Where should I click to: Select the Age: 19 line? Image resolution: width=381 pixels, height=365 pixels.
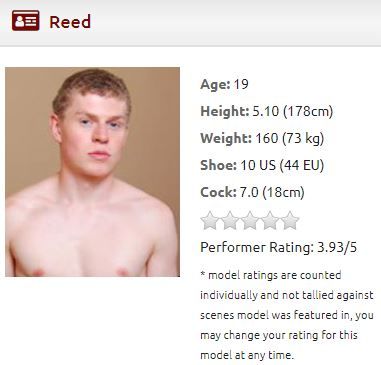224,84
